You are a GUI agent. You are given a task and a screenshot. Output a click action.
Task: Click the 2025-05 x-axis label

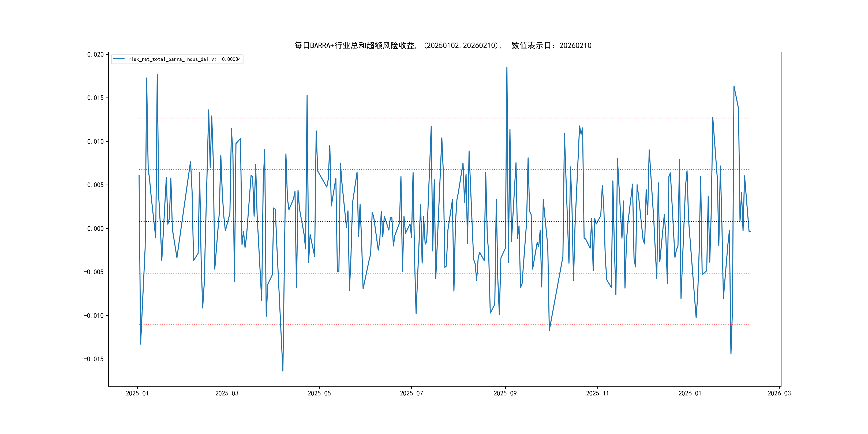(319, 393)
